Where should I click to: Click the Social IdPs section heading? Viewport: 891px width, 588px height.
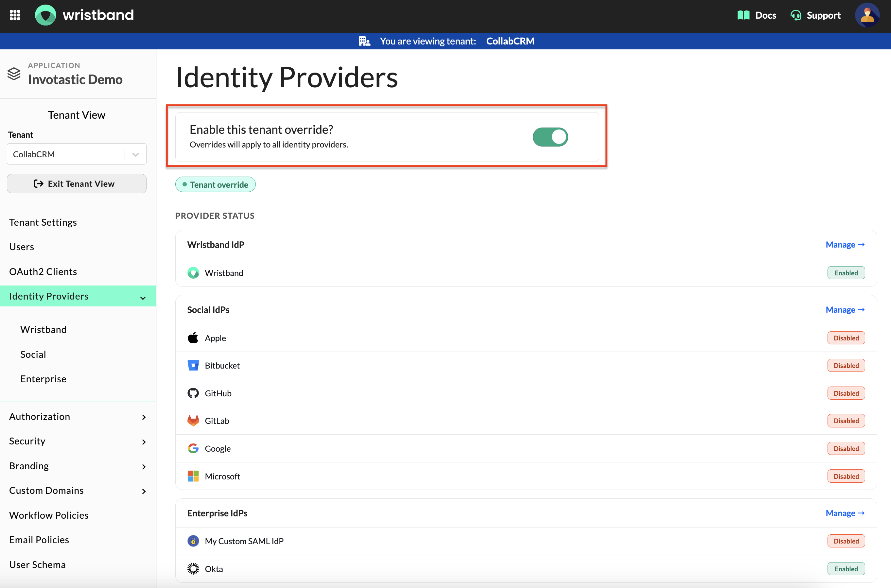[x=208, y=310]
